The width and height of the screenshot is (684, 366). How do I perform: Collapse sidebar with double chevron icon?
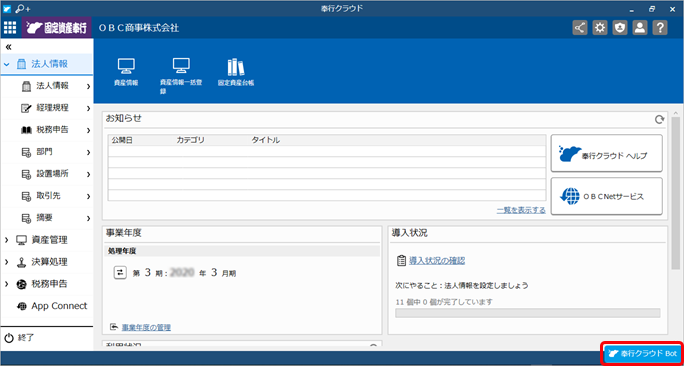pyautogui.click(x=8, y=47)
